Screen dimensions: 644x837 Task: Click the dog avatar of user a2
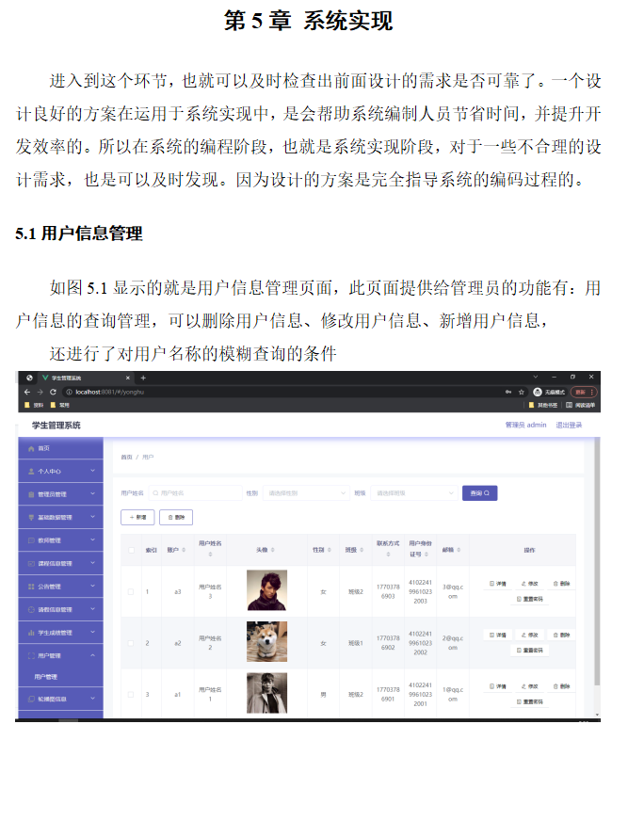(266, 641)
